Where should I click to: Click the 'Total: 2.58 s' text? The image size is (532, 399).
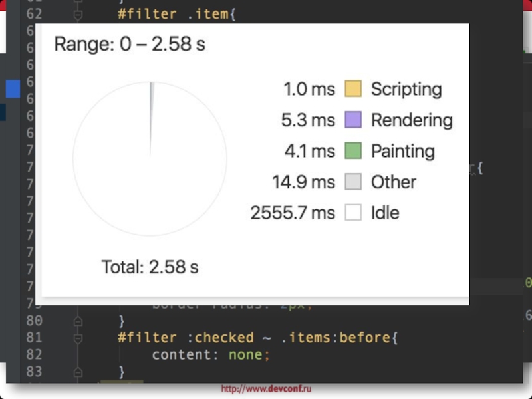point(150,267)
